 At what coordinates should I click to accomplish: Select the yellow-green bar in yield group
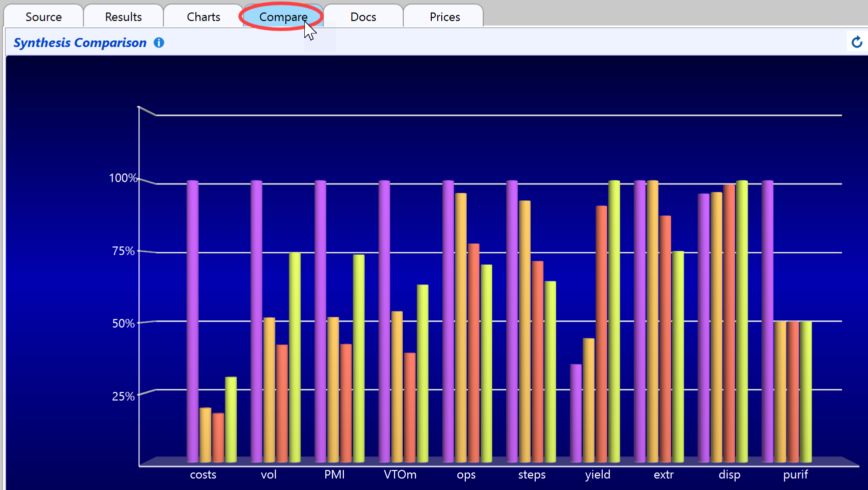[x=614, y=321]
